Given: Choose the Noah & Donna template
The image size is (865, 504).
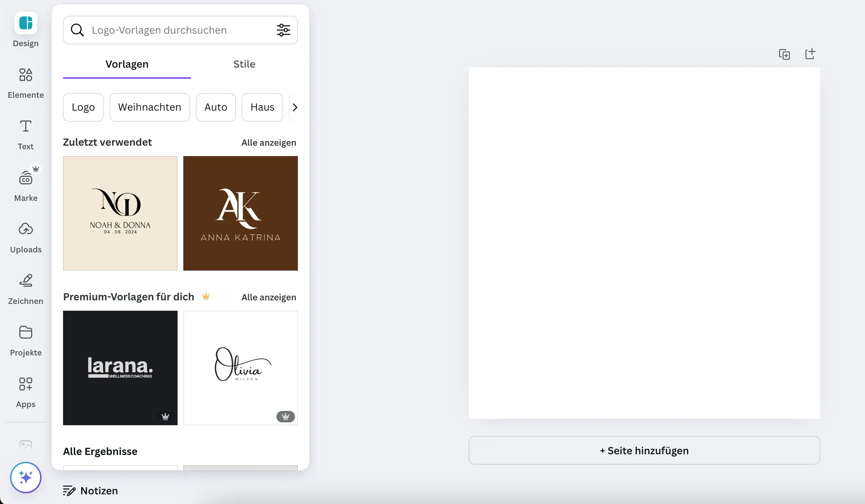Looking at the screenshot, I should (x=120, y=213).
